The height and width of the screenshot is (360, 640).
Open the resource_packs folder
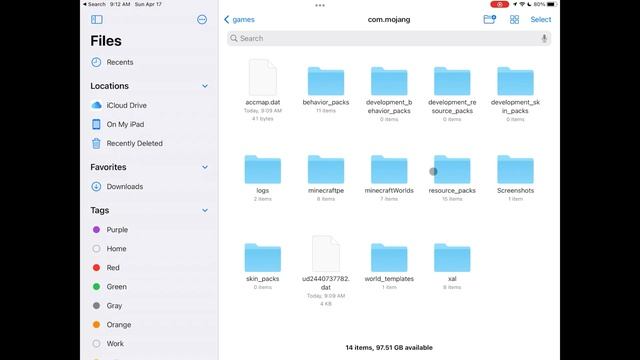[452, 169]
